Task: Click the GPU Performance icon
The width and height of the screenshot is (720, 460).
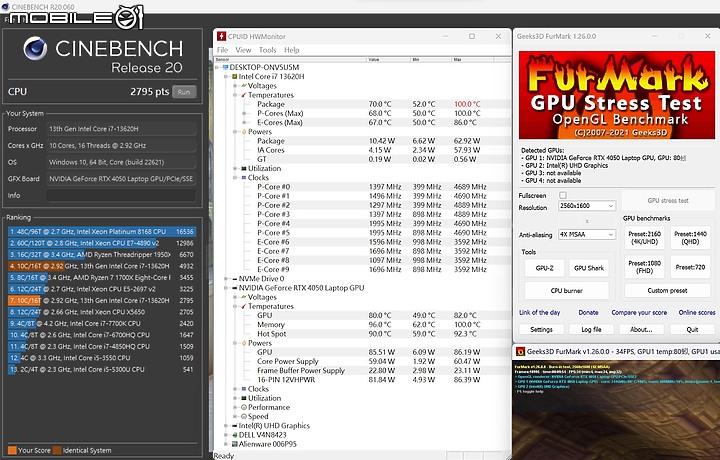Action: [243, 407]
